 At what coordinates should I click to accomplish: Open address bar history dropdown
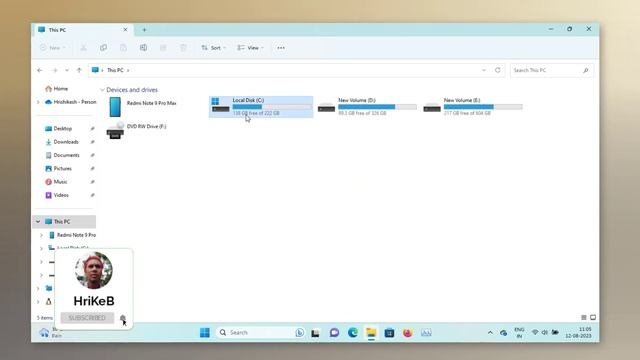484,70
